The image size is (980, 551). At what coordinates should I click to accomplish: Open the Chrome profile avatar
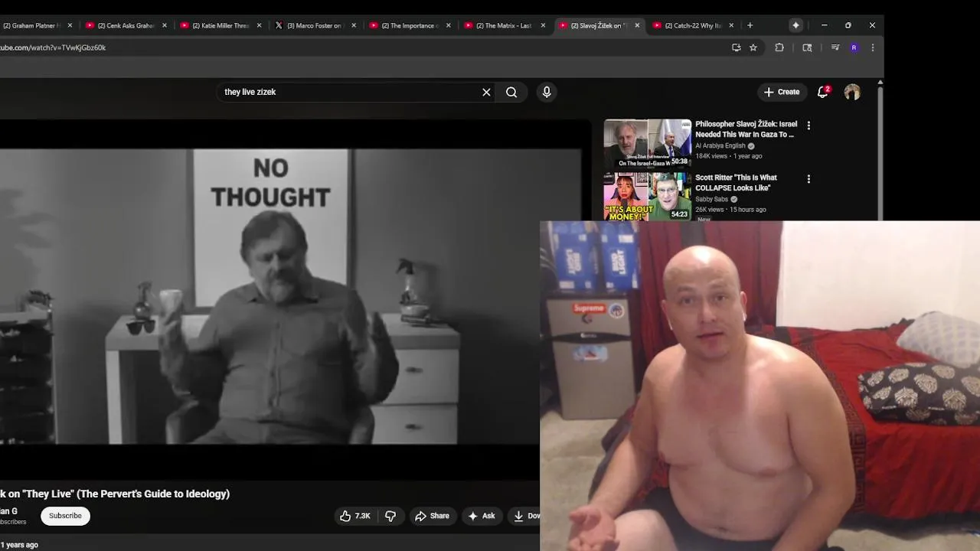click(854, 47)
